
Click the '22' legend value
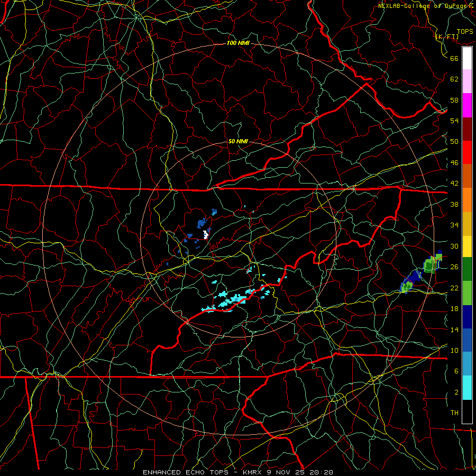click(x=454, y=288)
